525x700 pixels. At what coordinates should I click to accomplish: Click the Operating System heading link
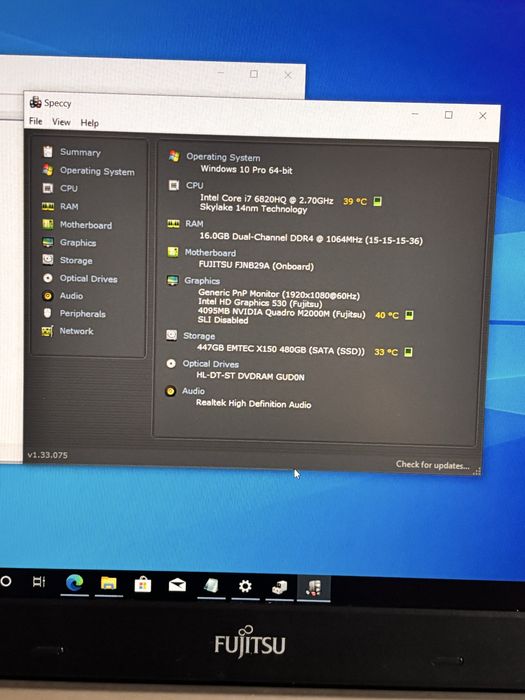tap(223, 157)
